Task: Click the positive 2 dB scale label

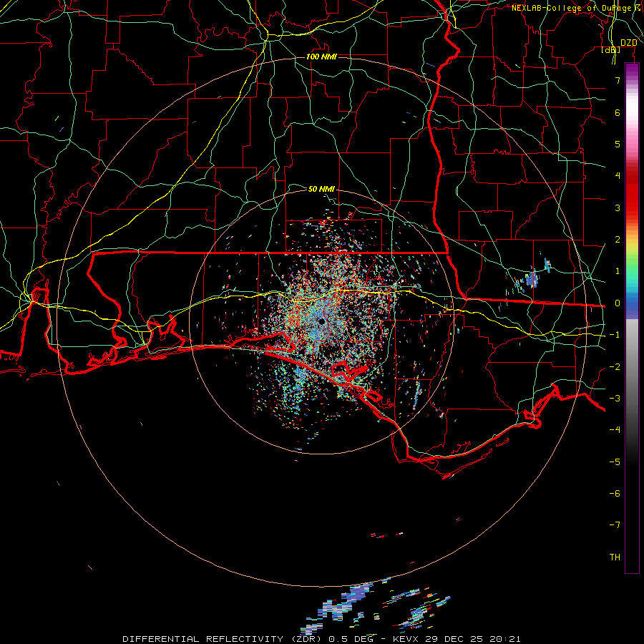Action: [618, 240]
